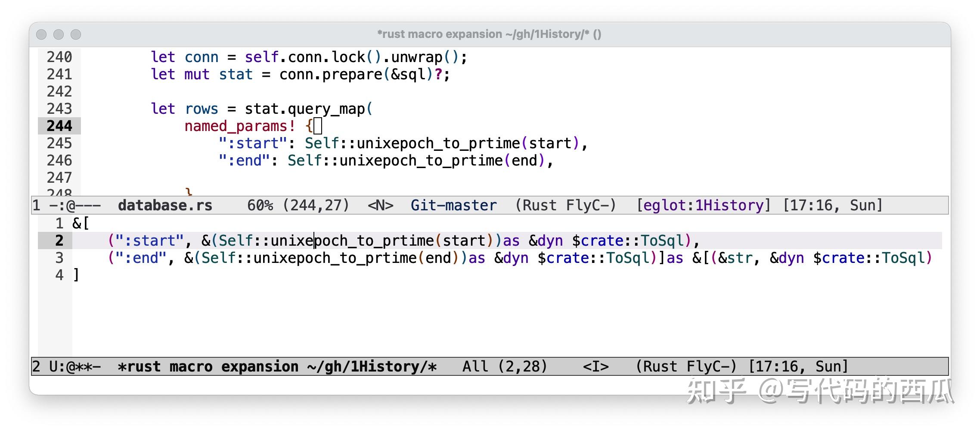Click the <N> evil state indicator

380,206
